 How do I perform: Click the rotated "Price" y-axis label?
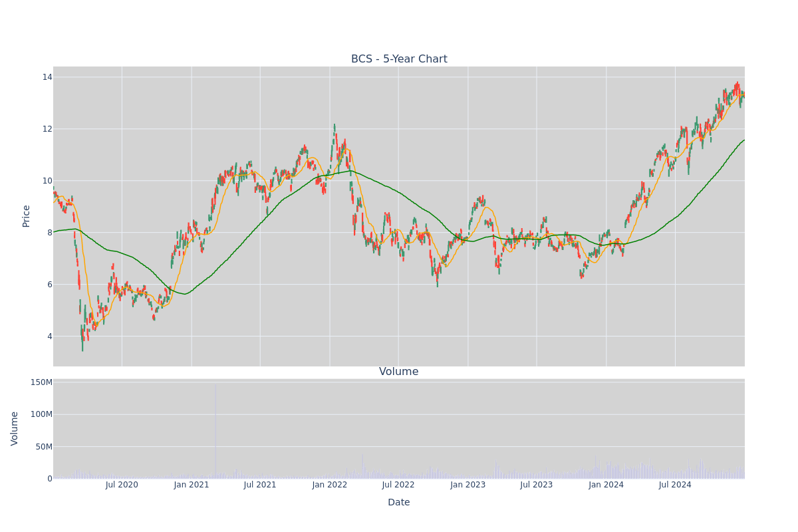point(27,216)
